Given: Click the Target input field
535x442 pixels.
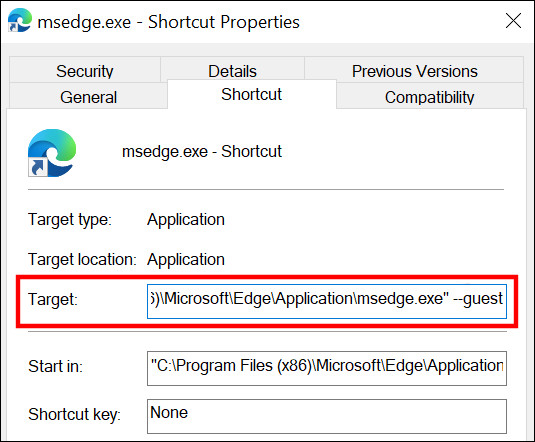Looking at the screenshot, I should click(327, 301).
